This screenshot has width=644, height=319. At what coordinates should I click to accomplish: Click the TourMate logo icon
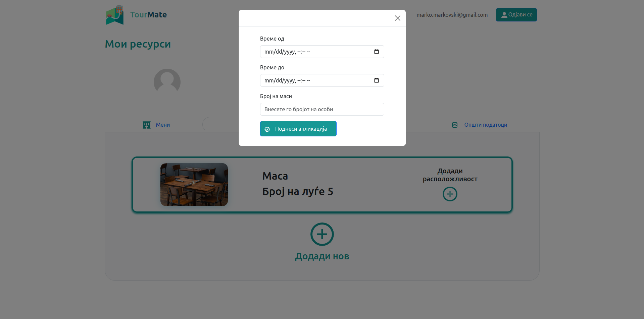[115, 15]
